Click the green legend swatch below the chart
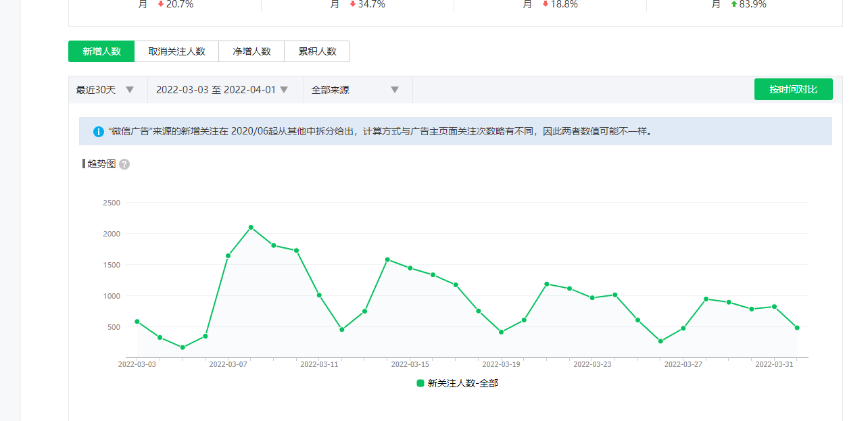Viewport: 868px width, 421px height. coord(420,383)
